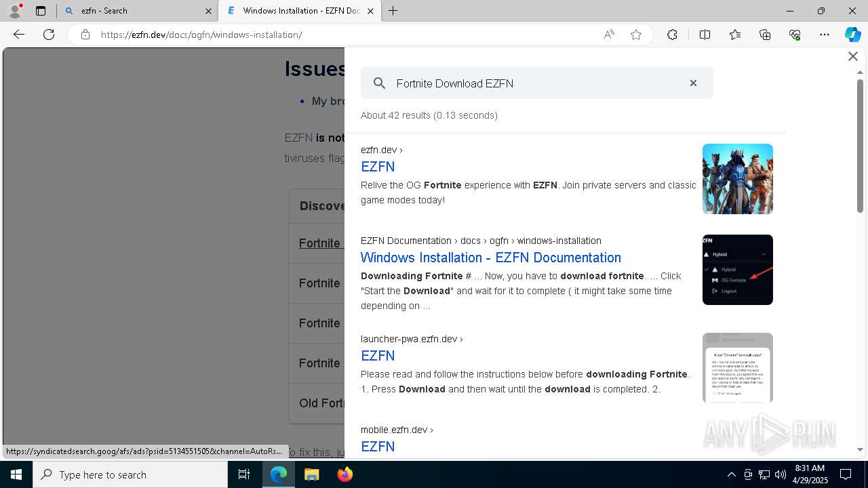The height and width of the screenshot is (488, 868).
Task: Close the search results overlay
Action: pyautogui.click(x=853, y=56)
